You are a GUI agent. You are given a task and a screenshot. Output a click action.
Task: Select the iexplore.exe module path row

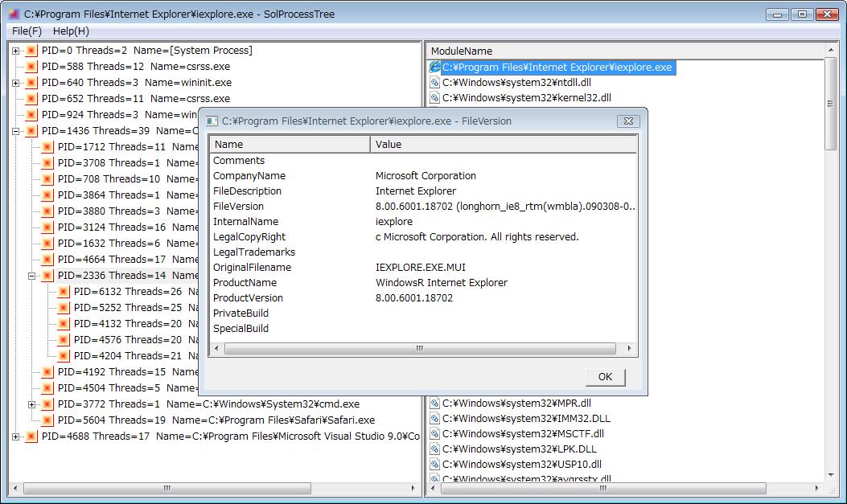(557, 68)
